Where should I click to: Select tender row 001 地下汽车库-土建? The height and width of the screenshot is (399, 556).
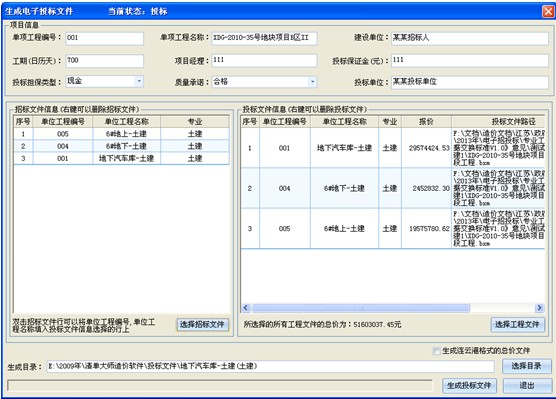pos(121,159)
